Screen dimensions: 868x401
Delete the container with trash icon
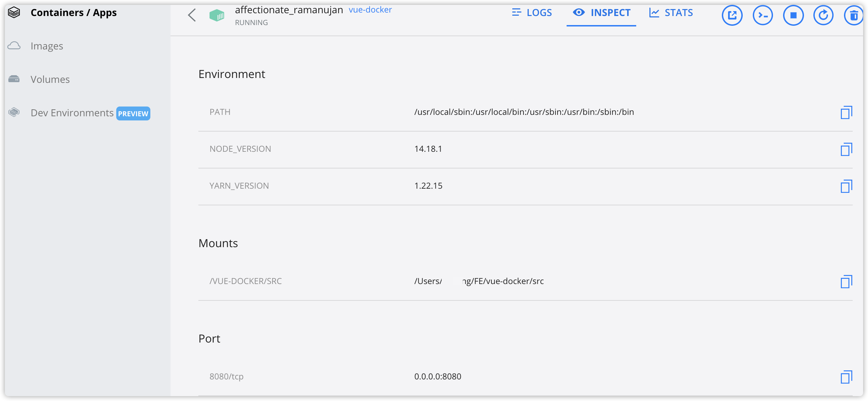pos(853,15)
